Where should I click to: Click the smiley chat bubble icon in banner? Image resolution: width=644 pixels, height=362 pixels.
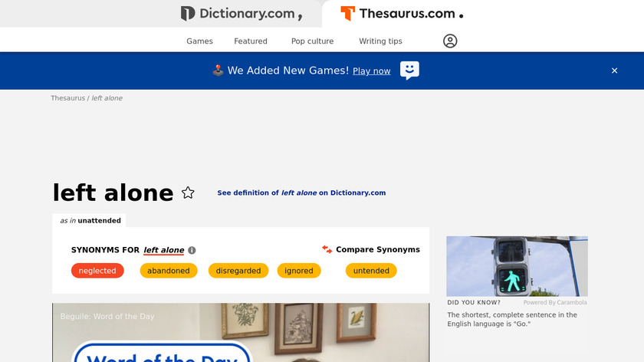coord(409,71)
